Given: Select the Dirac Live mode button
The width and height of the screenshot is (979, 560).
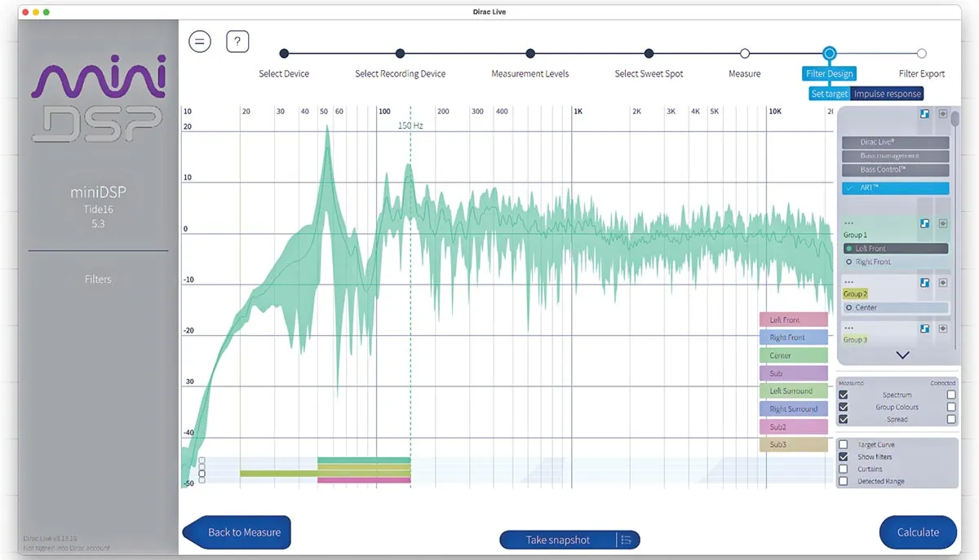Looking at the screenshot, I should 896,143.
